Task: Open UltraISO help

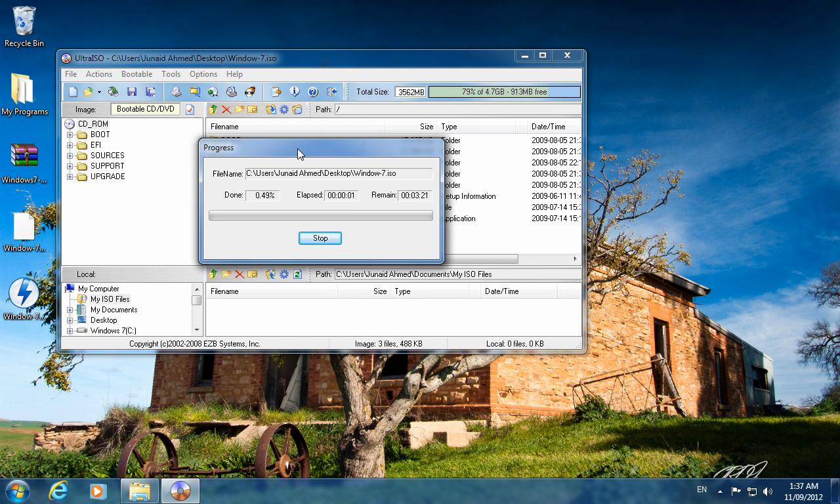Action: (x=314, y=92)
